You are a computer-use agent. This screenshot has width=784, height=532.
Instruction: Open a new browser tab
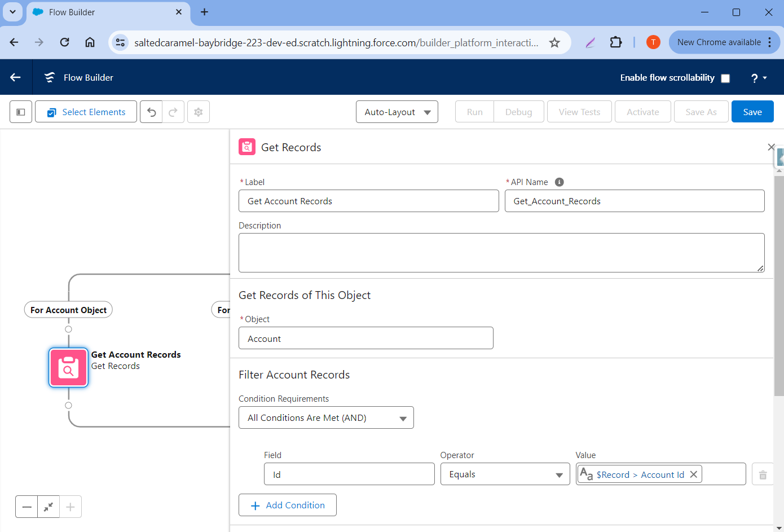point(204,12)
